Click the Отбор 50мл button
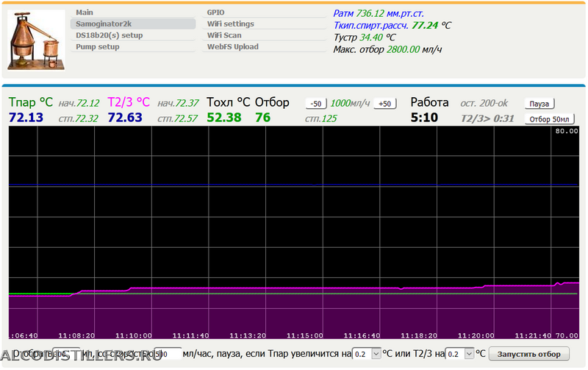588x370 pixels. point(549,119)
